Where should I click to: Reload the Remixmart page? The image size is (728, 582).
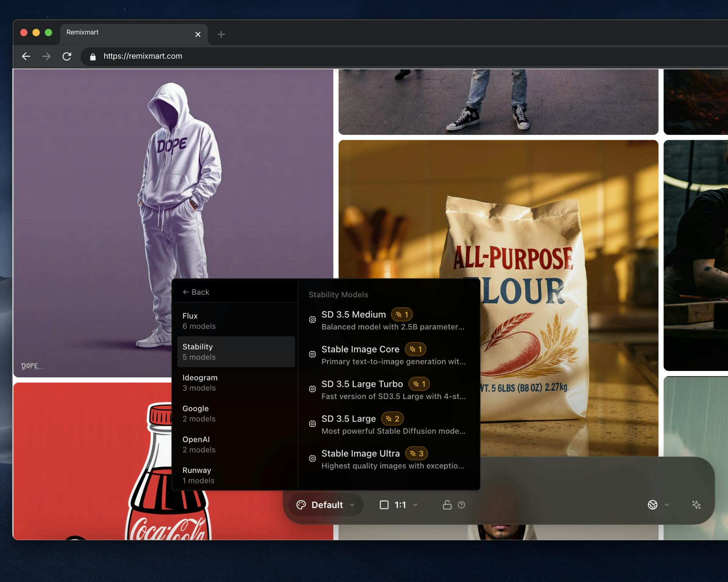pos(67,56)
